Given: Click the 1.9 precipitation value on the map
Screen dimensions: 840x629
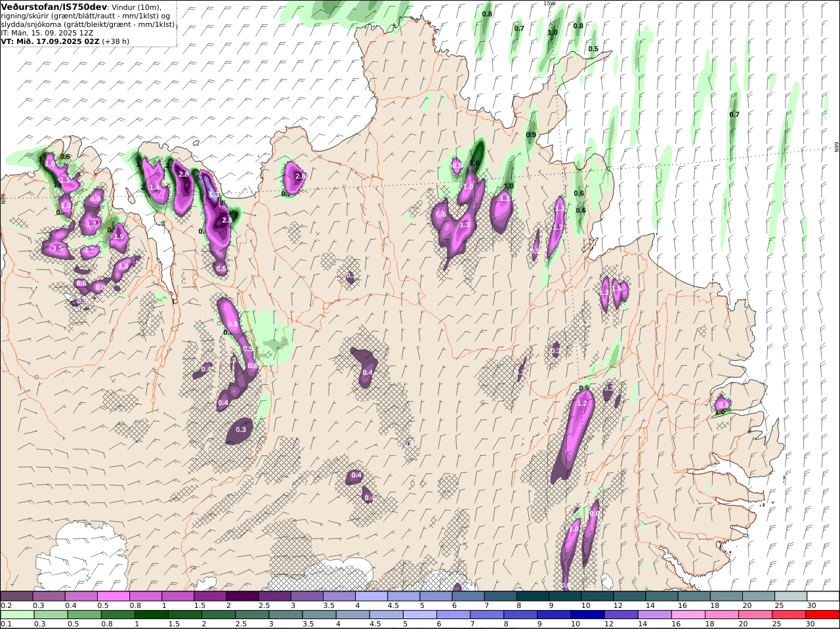Looking at the screenshot, I should tap(119, 237).
